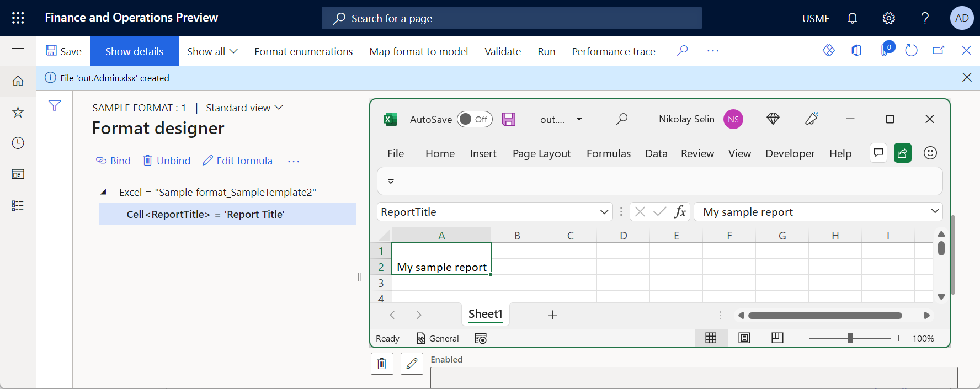Click the Insert function fx icon
The image size is (980, 389).
pos(680,212)
